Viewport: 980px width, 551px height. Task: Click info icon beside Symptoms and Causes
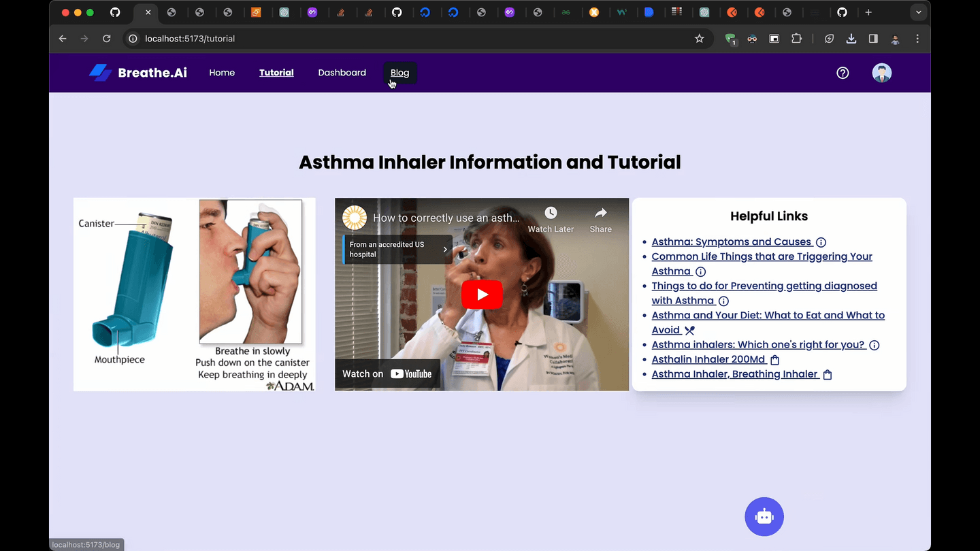[821, 242]
